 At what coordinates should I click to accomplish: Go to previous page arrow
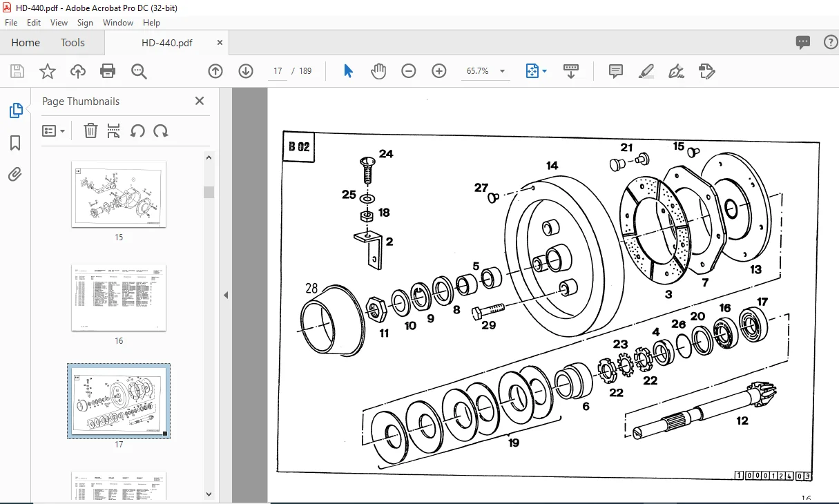215,71
